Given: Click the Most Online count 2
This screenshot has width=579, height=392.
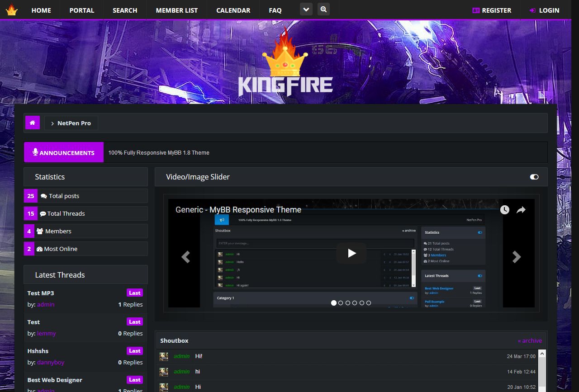Looking at the screenshot, I should (x=29, y=249).
